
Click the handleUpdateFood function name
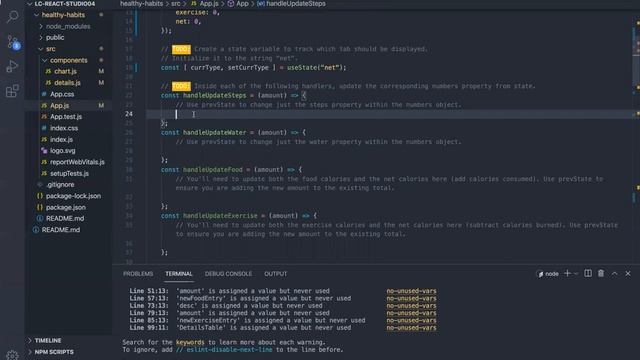213,170
